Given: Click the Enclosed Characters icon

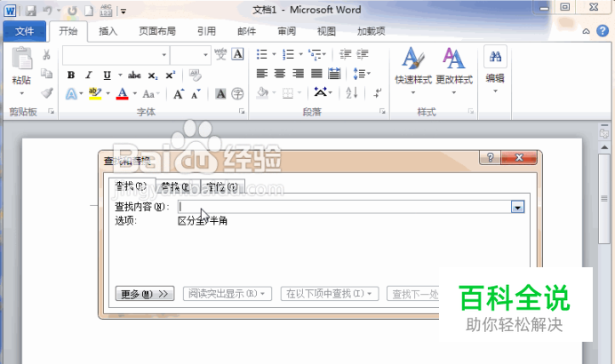Looking at the screenshot, I should [237, 93].
